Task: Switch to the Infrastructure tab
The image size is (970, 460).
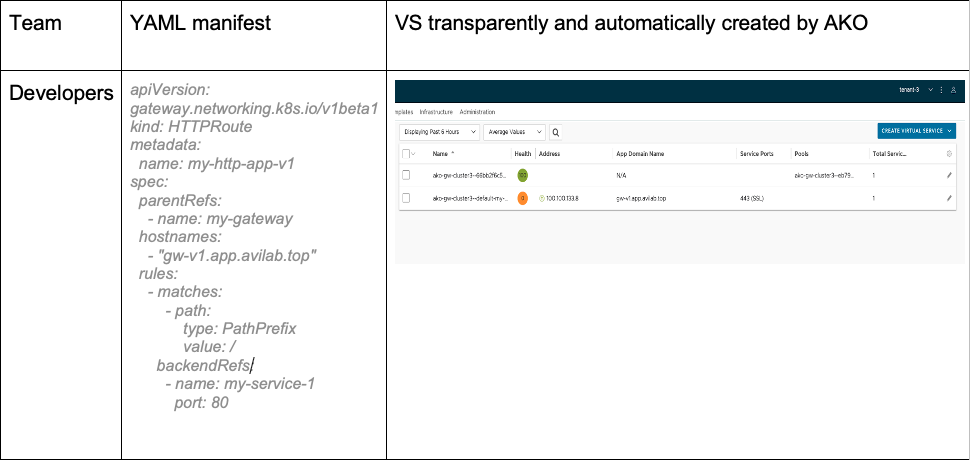Action: click(436, 112)
